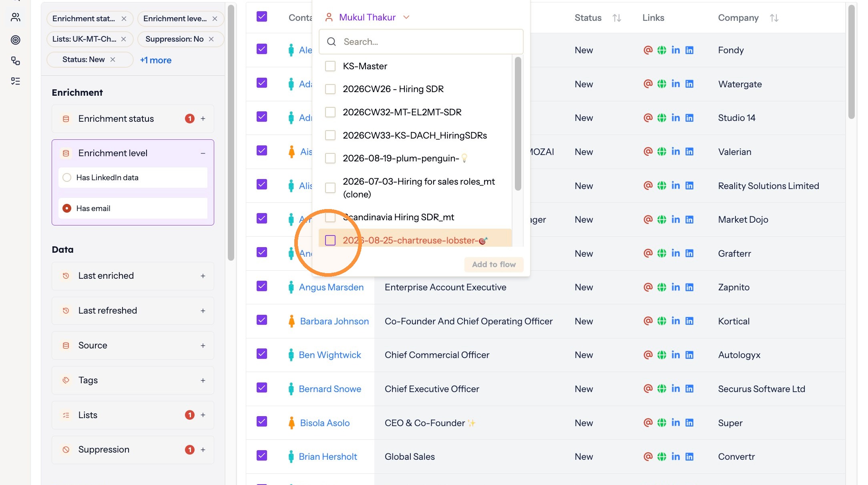Click the Add to flow button
This screenshot has width=868, height=485.
(x=494, y=264)
